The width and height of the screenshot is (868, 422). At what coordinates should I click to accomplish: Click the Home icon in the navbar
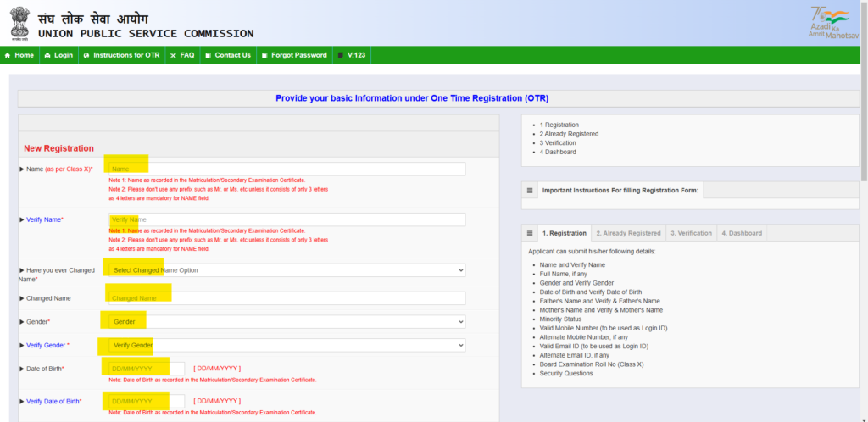click(7, 55)
